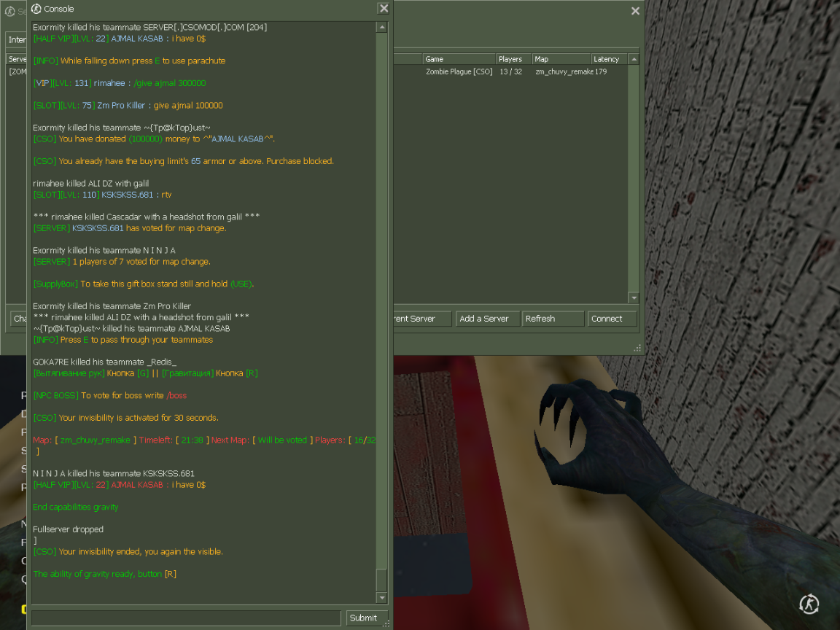
Task: Click the Connect button
Action: (x=612, y=319)
